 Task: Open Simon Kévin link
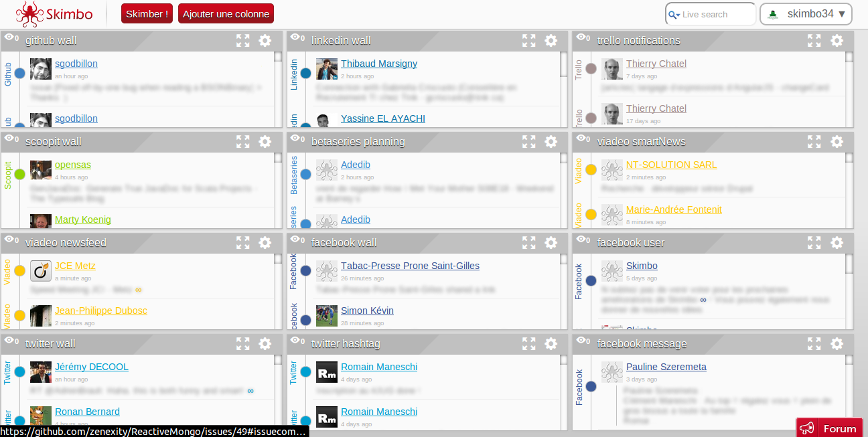pyautogui.click(x=367, y=311)
